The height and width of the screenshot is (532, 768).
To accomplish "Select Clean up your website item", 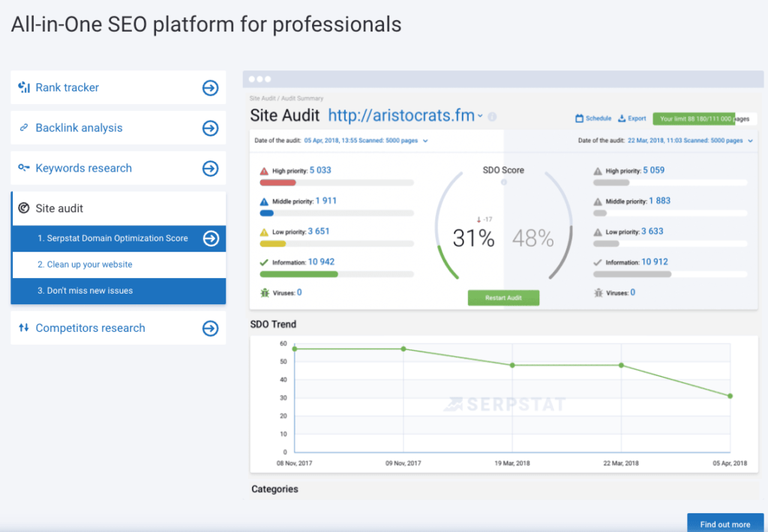I will 85,265.
